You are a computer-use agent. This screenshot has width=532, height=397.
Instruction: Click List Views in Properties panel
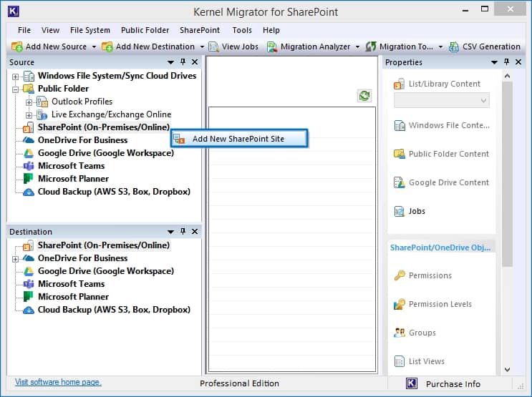click(427, 361)
